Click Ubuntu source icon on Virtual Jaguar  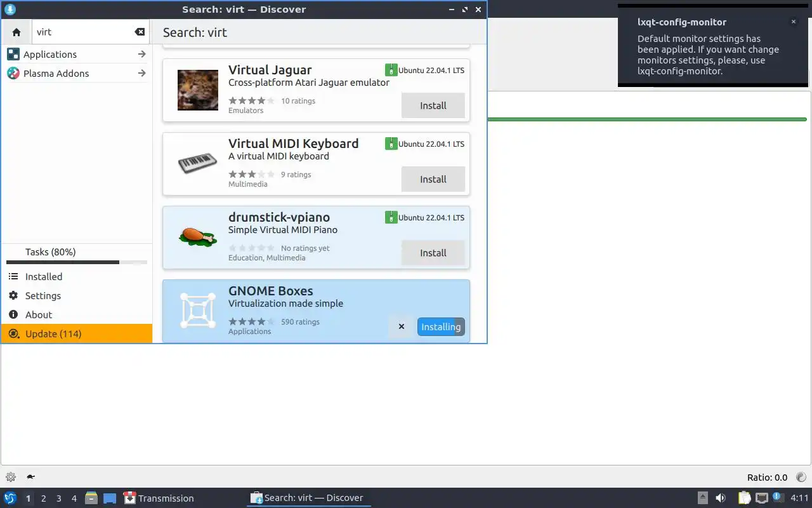(391, 70)
